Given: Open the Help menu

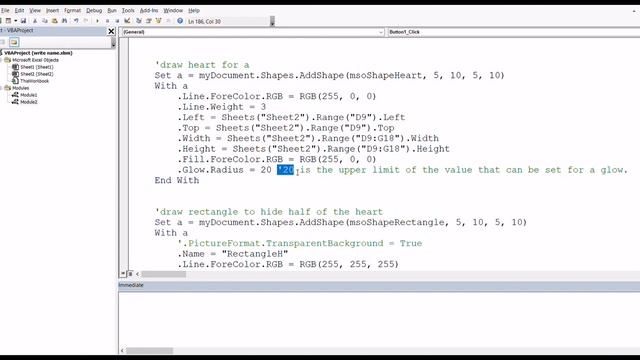Looking at the screenshot, I should [x=194, y=11].
